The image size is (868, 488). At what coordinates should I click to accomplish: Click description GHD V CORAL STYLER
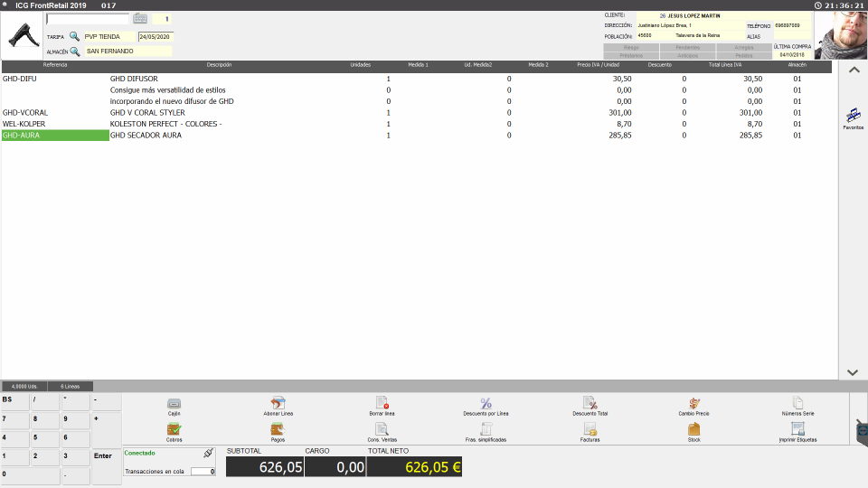point(147,112)
